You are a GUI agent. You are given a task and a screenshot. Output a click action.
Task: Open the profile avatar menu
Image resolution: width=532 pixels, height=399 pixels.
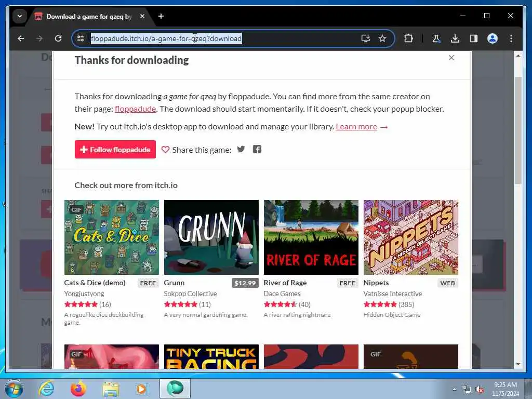point(493,38)
